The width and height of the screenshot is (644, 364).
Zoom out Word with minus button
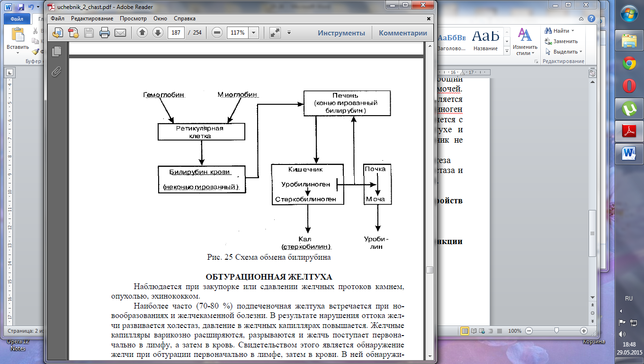point(529,331)
